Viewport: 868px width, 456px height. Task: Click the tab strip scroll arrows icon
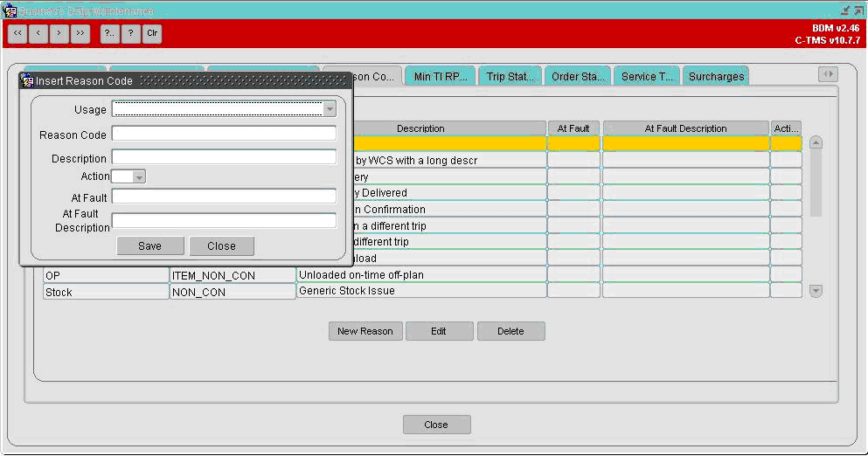(x=828, y=74)
